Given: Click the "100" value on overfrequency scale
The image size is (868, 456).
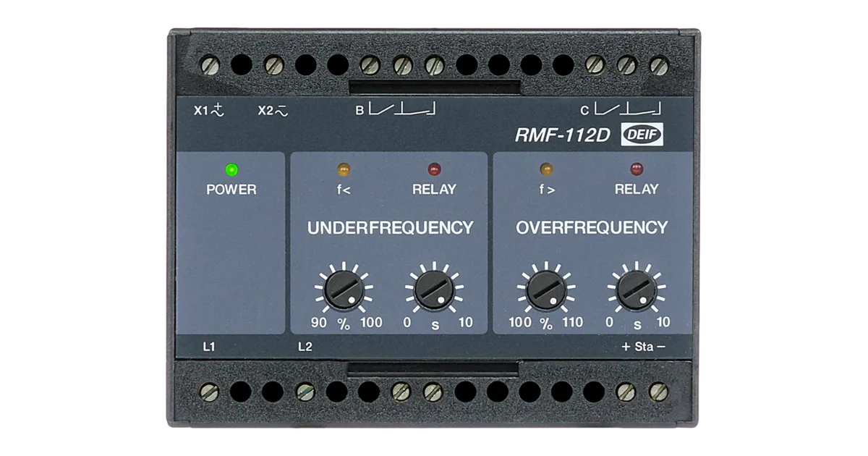Looking at the screenshot, I should click(x=520, y=323).
